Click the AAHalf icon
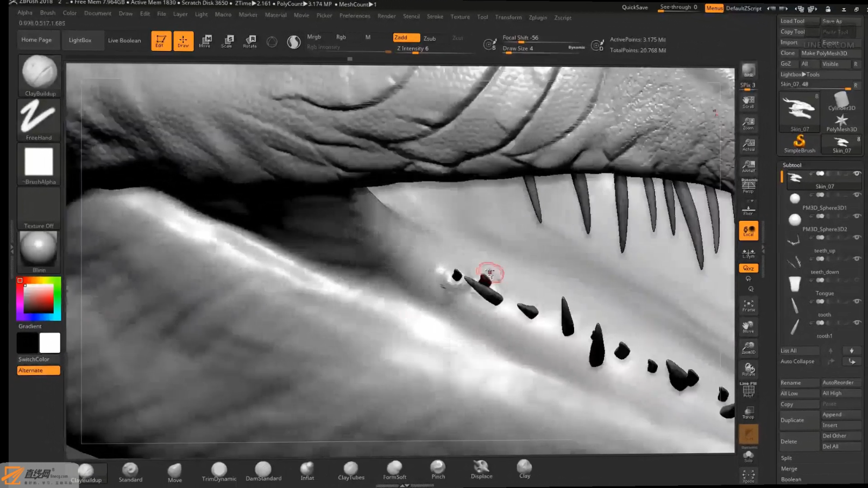Viewport: 868px width, 488px height. (x=749, y=166)
